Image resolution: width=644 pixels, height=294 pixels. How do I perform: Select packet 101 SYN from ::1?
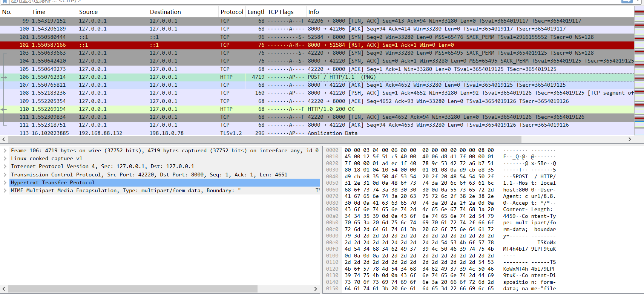[x=317, y=37]
